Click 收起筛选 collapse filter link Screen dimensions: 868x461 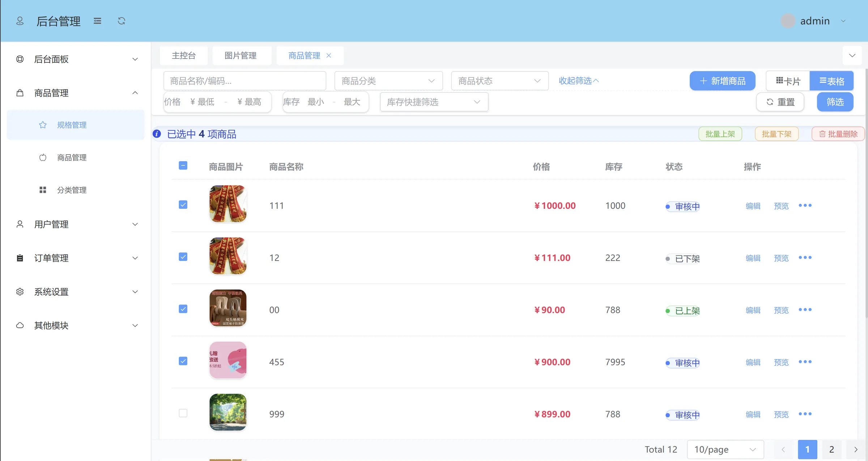[579, 81]
